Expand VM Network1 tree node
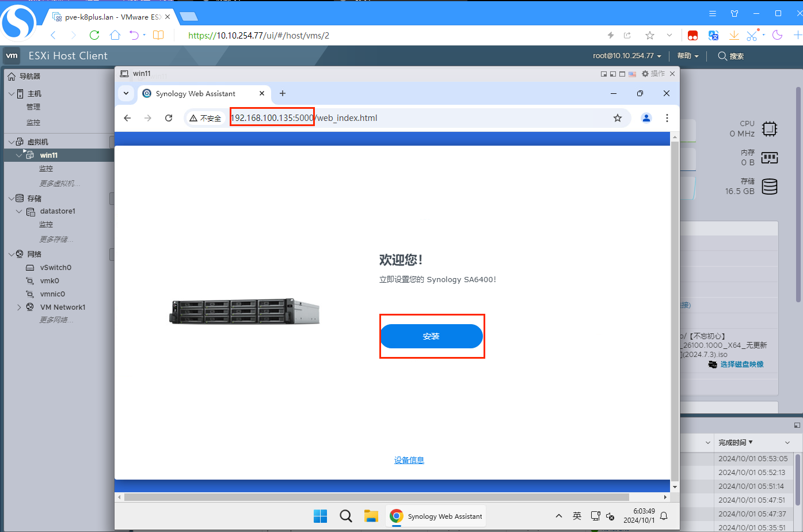Viewport: 803px width, 532px height. click(19, 307)
